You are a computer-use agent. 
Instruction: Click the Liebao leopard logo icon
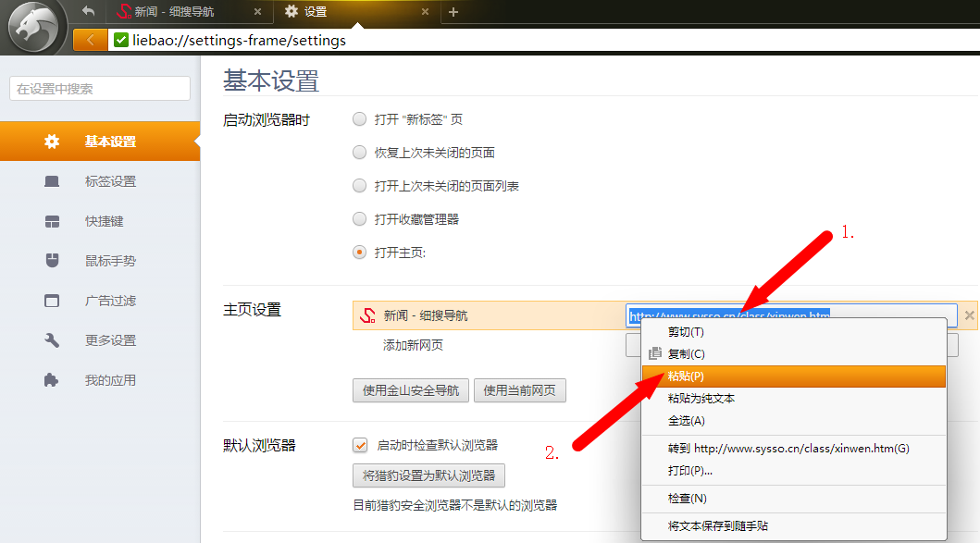coord(32,27)
